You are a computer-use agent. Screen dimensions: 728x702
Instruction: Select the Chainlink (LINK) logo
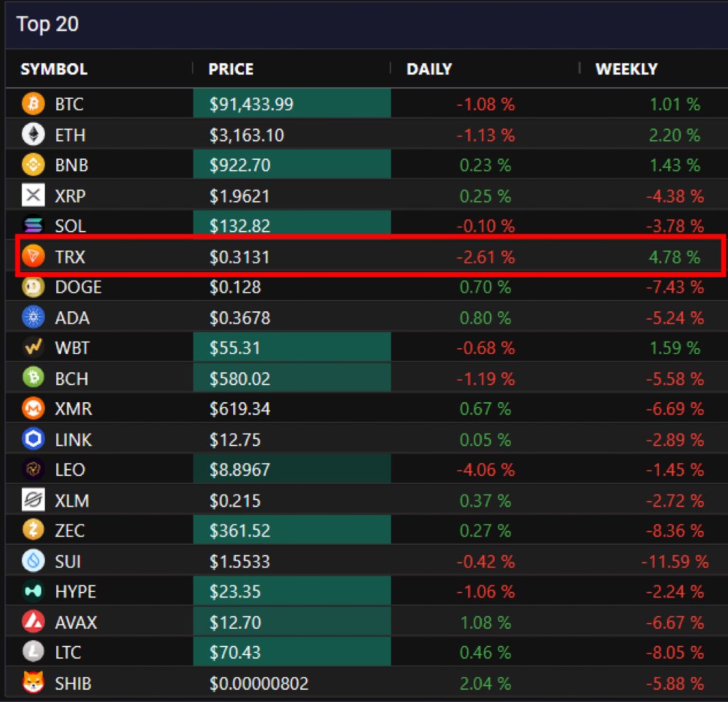tap(32, 439)
